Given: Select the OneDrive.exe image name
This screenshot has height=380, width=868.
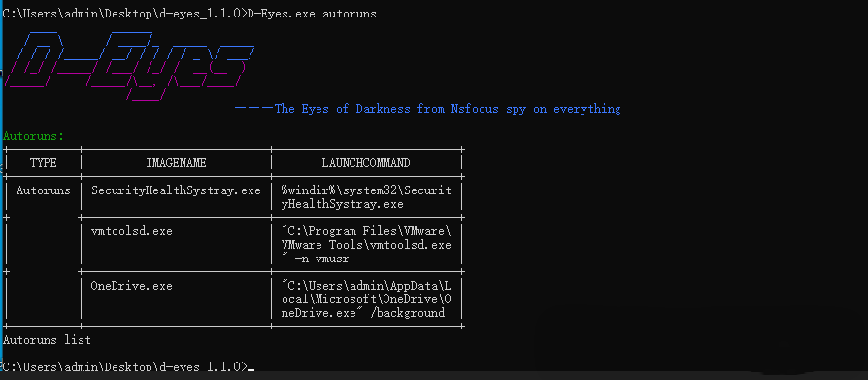Looking at the screenshot, I should [x=132, y=286].
